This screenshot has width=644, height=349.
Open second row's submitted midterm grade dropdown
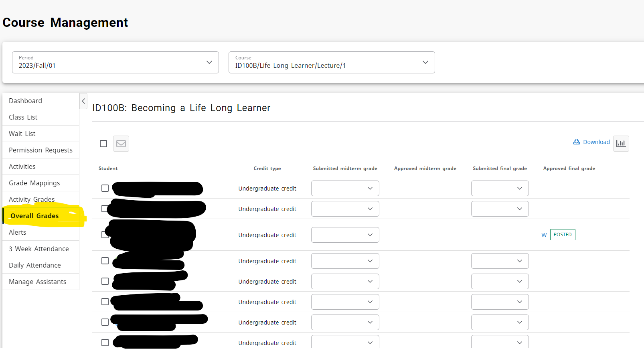tap(345, 209)
